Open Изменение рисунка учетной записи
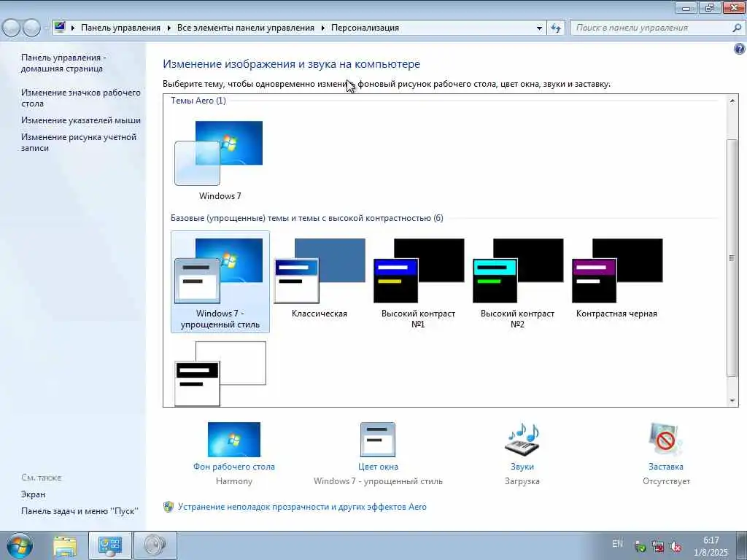This screenshot has width=747, height=560. pyautogui.click(x=79, y=142)
